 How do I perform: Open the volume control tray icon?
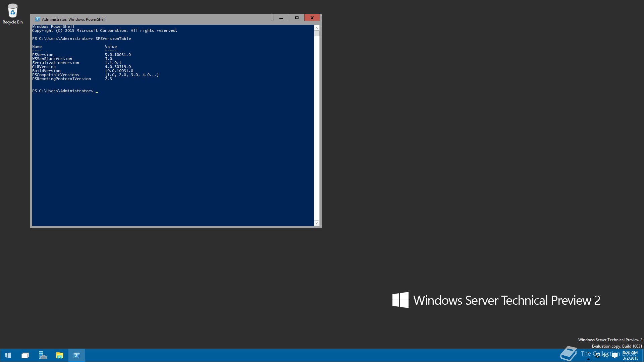(x=605, y=355)
